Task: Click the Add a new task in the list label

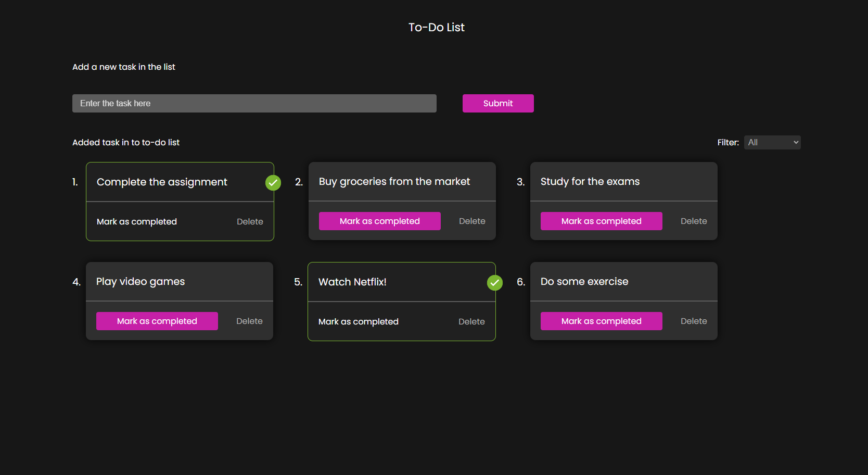Action: pyautogui.click(x=124, y=67)
